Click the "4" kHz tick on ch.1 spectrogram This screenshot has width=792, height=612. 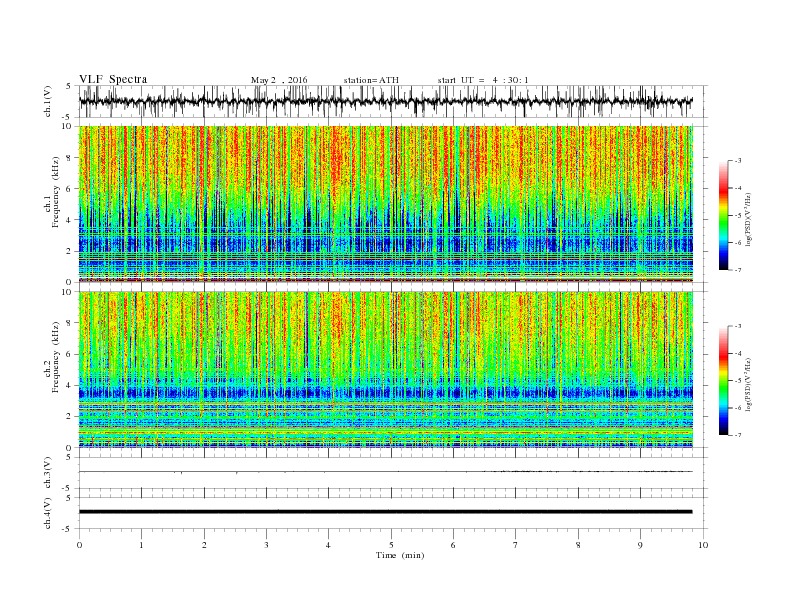(69, 220)
